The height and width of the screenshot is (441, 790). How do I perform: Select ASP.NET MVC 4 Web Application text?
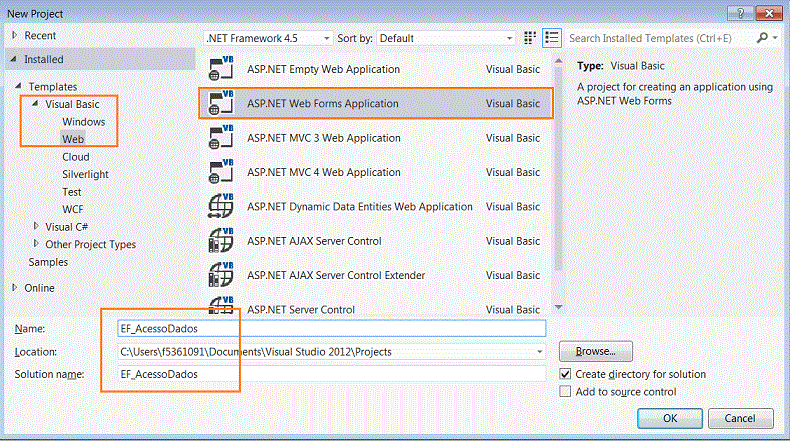323,172
